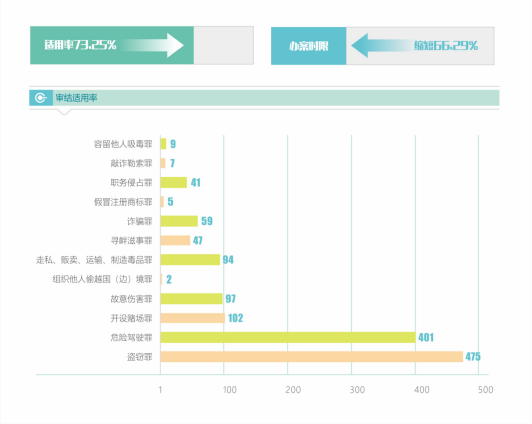
Task: Click the 500 axis tick label
Action: click(x=486, y=390)
